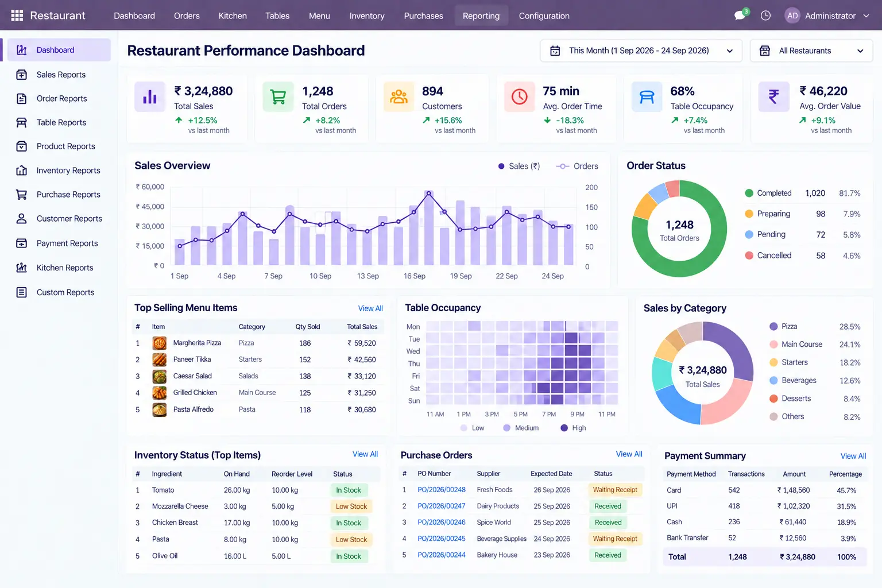Screen dimensions: 882x588
Task: Open the Kitchen menu
Action: pyautogui.click(x=233, y=16)
